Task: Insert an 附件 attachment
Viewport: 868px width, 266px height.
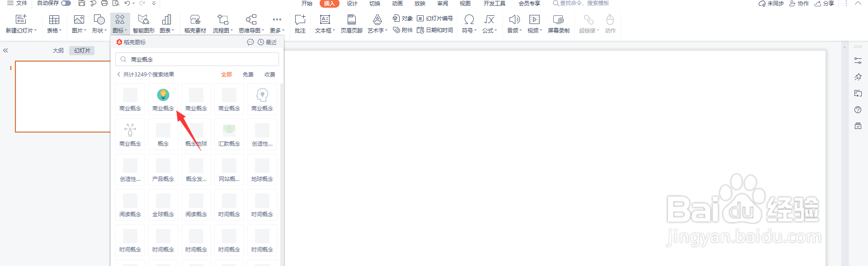Action: (403, 30)
